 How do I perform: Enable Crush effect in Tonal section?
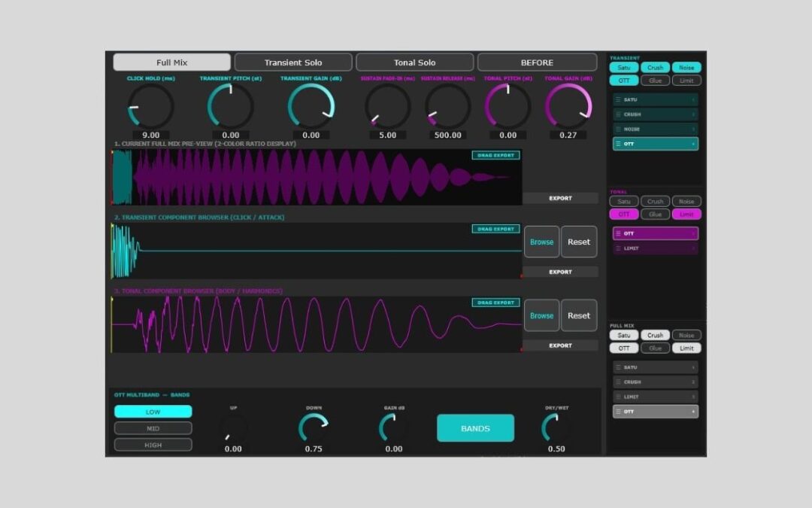[x=655, y=201]
